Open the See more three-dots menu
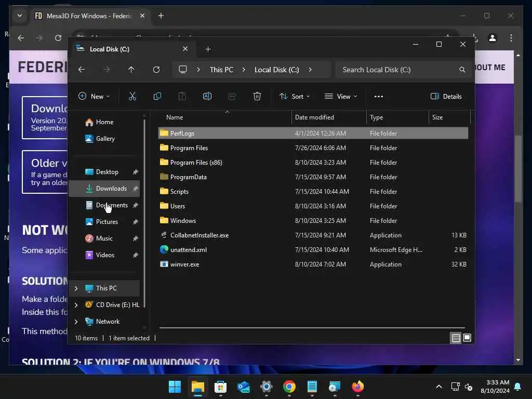This screenshot has width=532, height=399. coord(379,96)
